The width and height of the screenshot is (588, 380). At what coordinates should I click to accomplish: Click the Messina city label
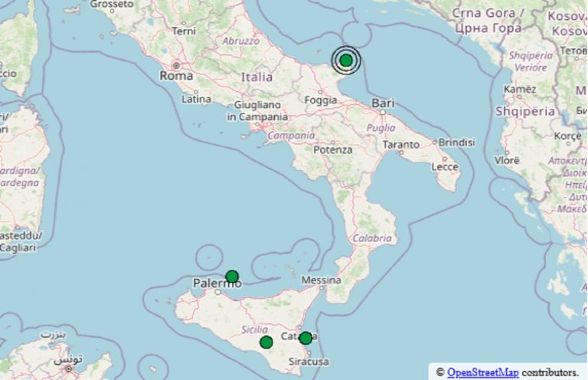point(321,280)
